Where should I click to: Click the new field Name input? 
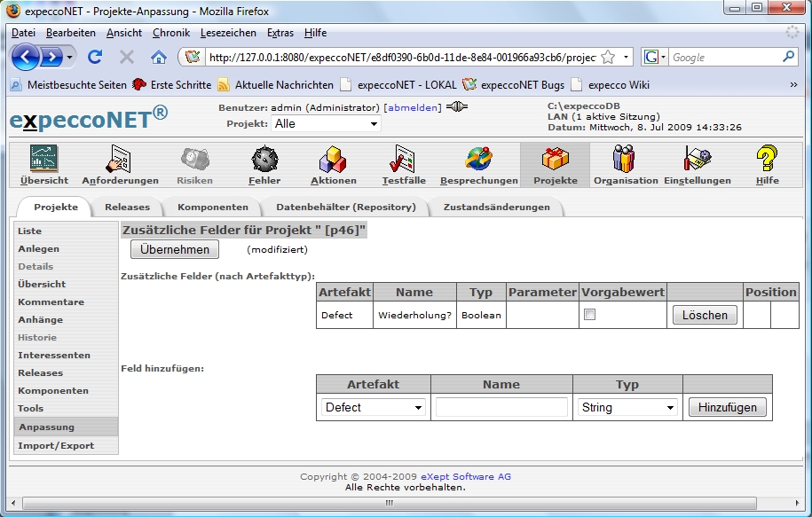(x=501, y=408)
